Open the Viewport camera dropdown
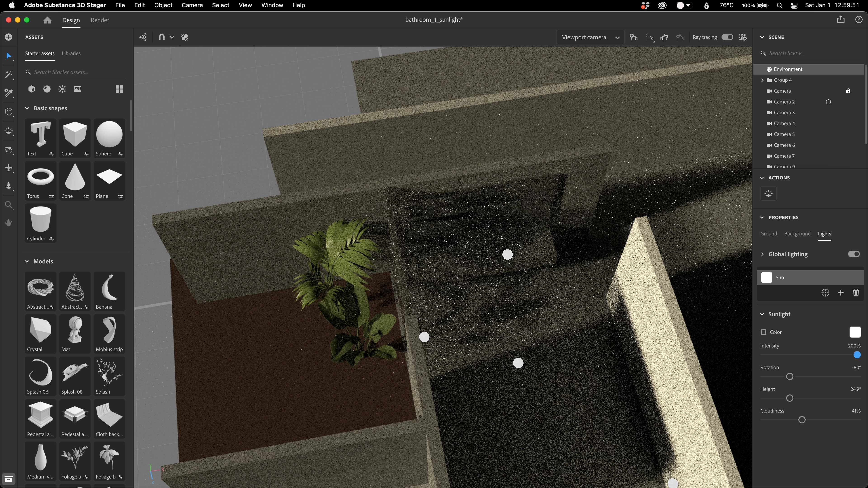The image size is (868, 488). [590, 37]
